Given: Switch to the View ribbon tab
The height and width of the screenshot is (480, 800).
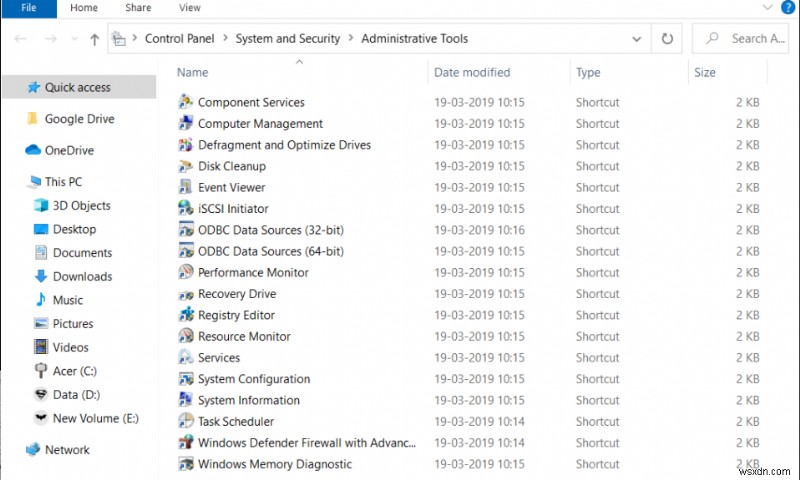Looking at the screenshot, I should point(189,8).
